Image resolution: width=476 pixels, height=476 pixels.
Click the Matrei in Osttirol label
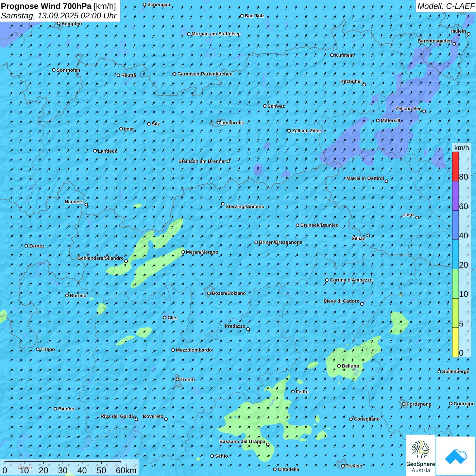point(365,178)
